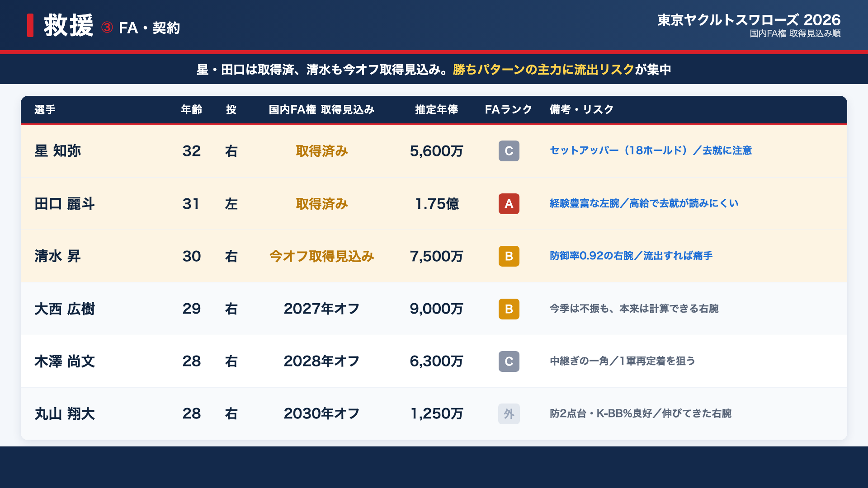Click the 東京ヤクルトスワローズ 2026 heading
Image resolution: width=868 pixels, height=488 pixels.
pos(749,19)
